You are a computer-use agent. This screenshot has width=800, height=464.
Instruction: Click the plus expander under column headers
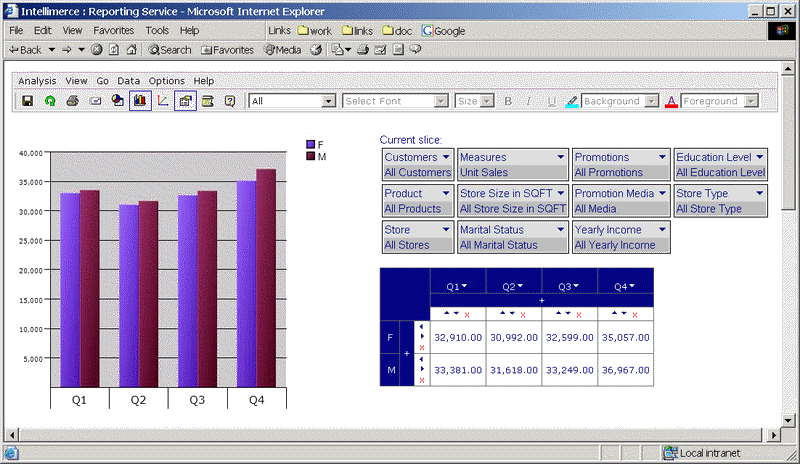(x=542, y=301)
